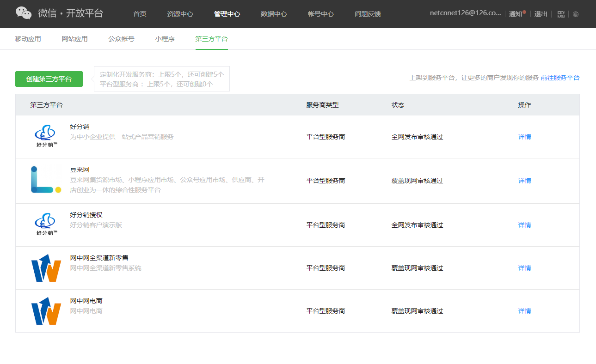Click the 豆来网 description text
596x364 pixels.
[x=167, y=185]
